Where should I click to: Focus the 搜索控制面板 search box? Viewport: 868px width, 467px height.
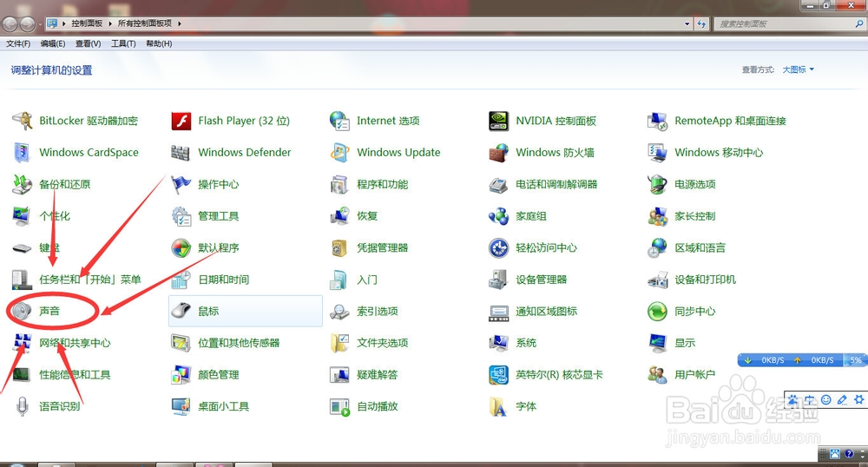coord(789,23)
